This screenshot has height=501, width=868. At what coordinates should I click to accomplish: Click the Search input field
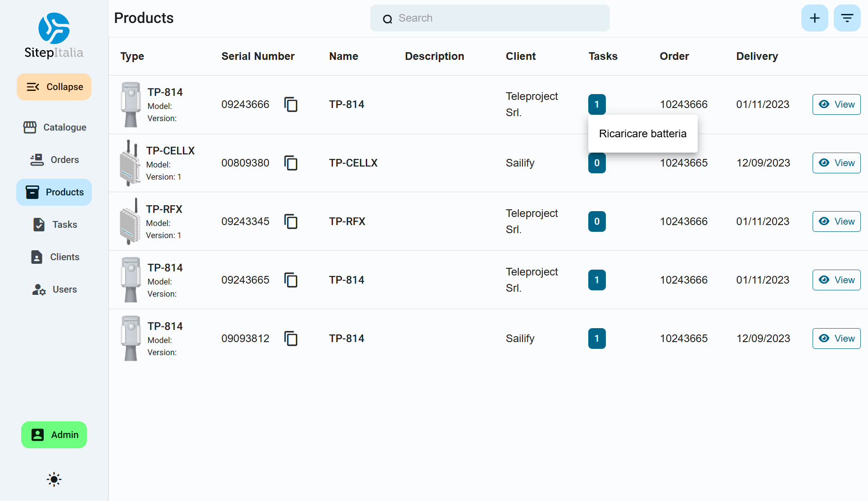(490, 18)
